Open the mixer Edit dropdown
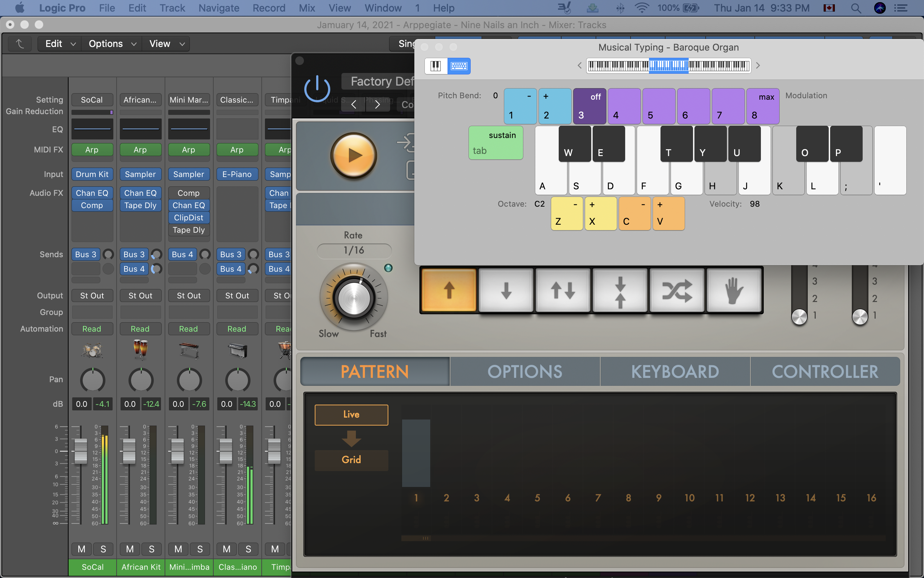The height and width of the screenshot is (578, 924). click(x=60, y=44)
